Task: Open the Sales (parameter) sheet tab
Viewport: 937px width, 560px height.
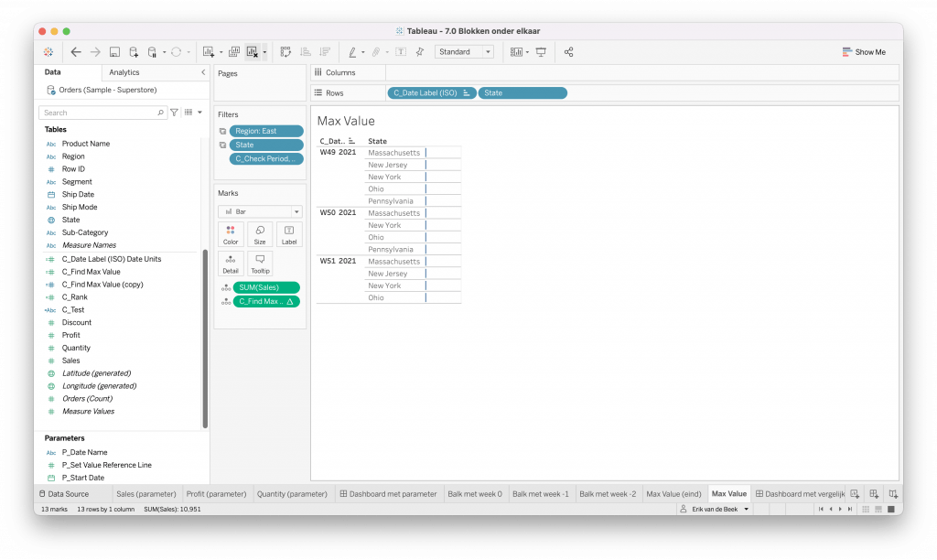Action: point(145,494)
